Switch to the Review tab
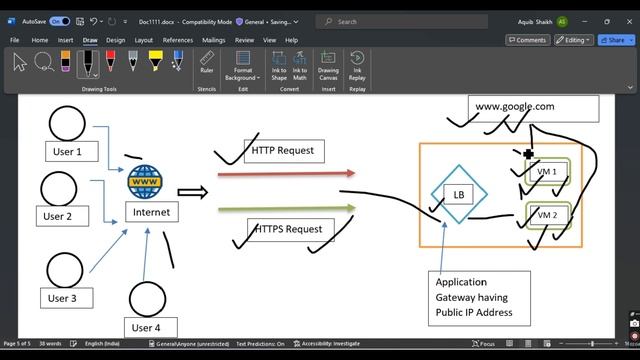Viewport: 640px width, 360px height. point(244,40)
